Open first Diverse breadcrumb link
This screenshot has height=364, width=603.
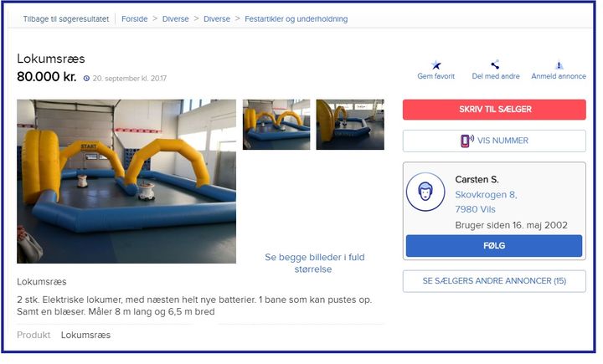pos(175,19)
